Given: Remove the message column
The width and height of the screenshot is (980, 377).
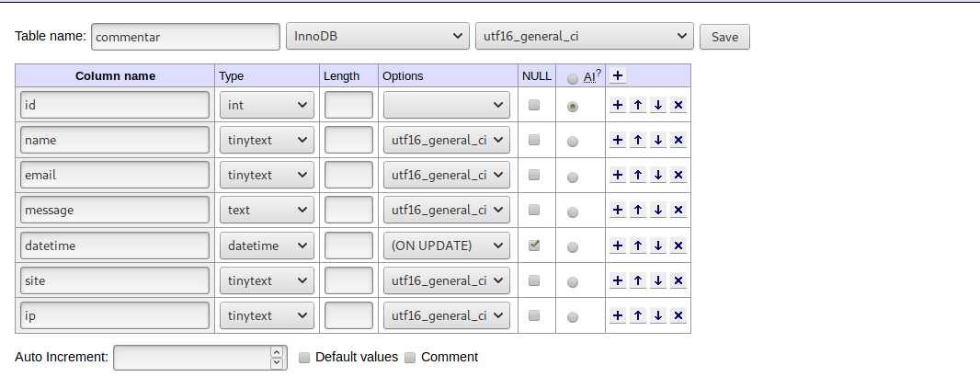Looking at the screenshot, I should tap(678, 210).
